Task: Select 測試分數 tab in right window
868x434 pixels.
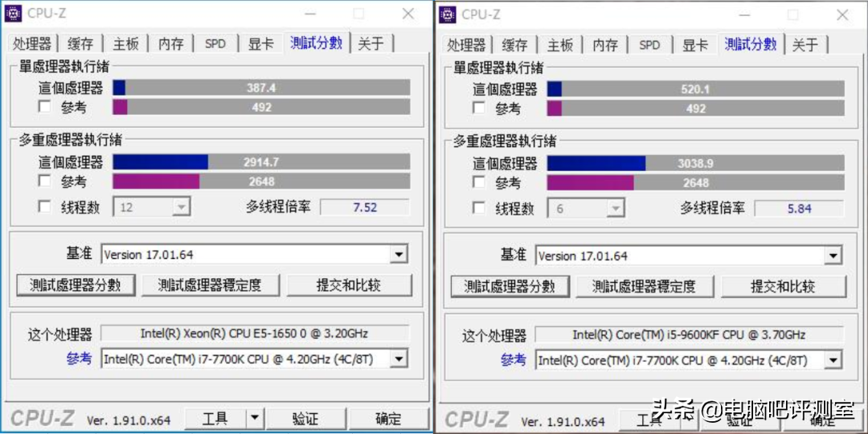Action: 751,43
